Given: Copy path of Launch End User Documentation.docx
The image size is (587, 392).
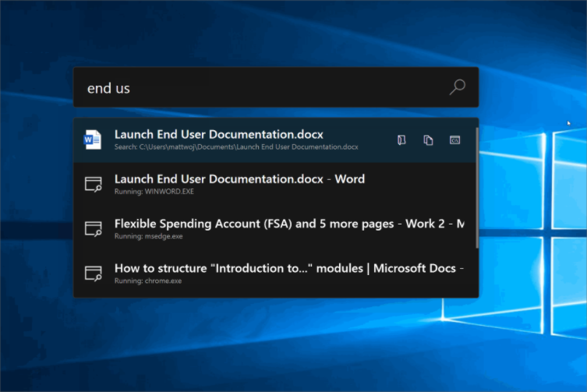Looking at the screenshot, I should click(x=428, y=140).
